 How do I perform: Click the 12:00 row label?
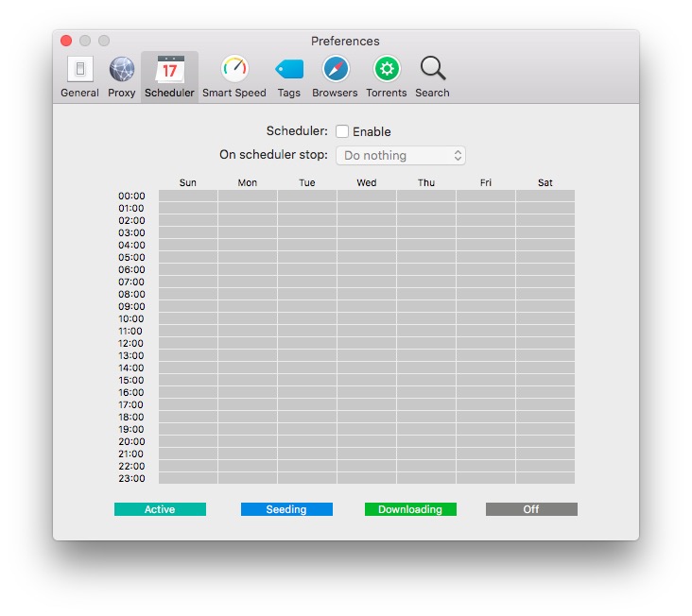tap(131, 344)
